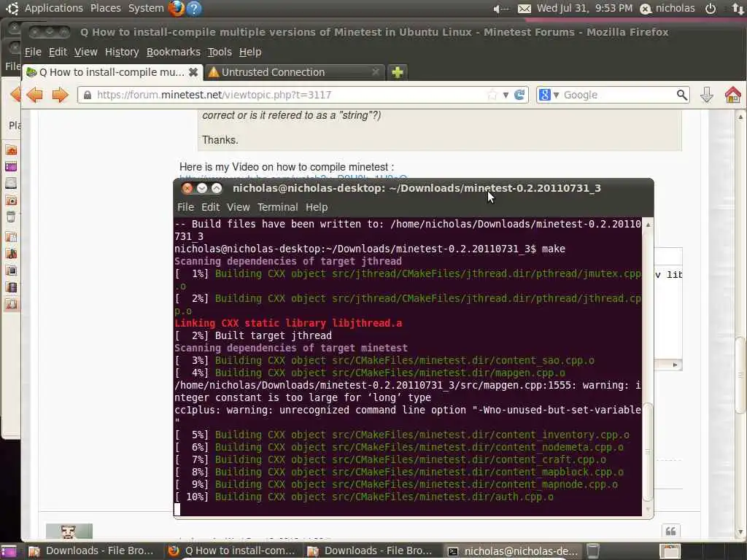Viewport: 747px width, 560px height.
Task: Click the volume speaker icon
Action: 500,9
